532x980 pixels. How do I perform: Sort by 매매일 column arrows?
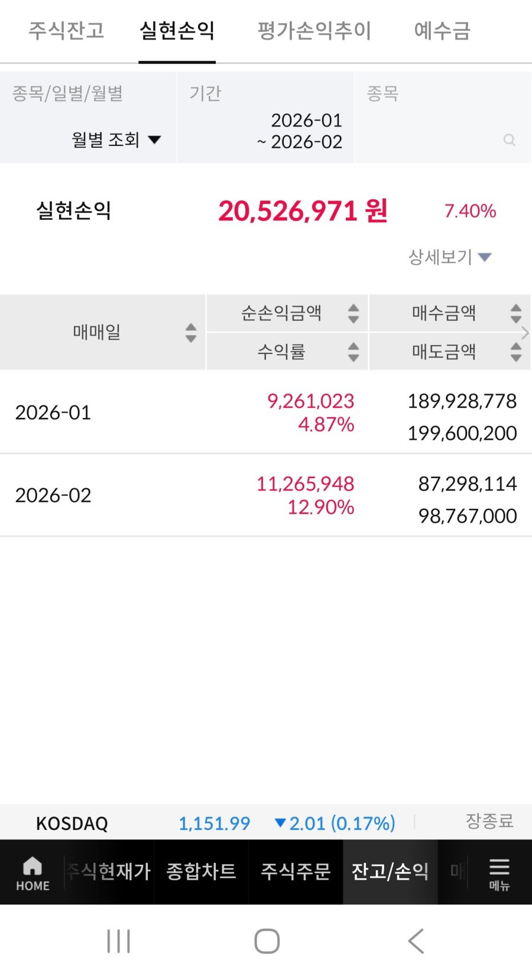(x=190, y=333)
